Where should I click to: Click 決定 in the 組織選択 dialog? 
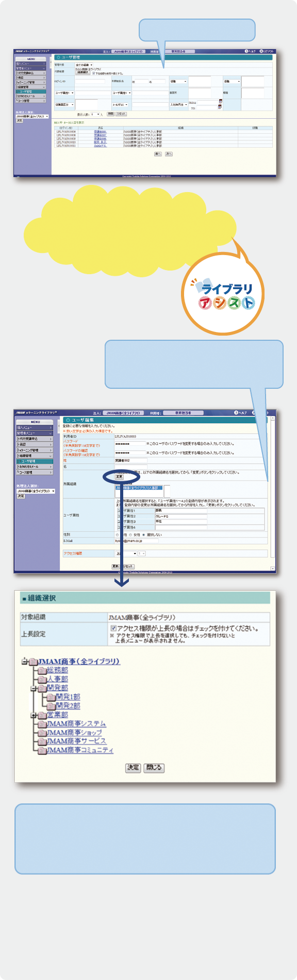click(133, 767)
